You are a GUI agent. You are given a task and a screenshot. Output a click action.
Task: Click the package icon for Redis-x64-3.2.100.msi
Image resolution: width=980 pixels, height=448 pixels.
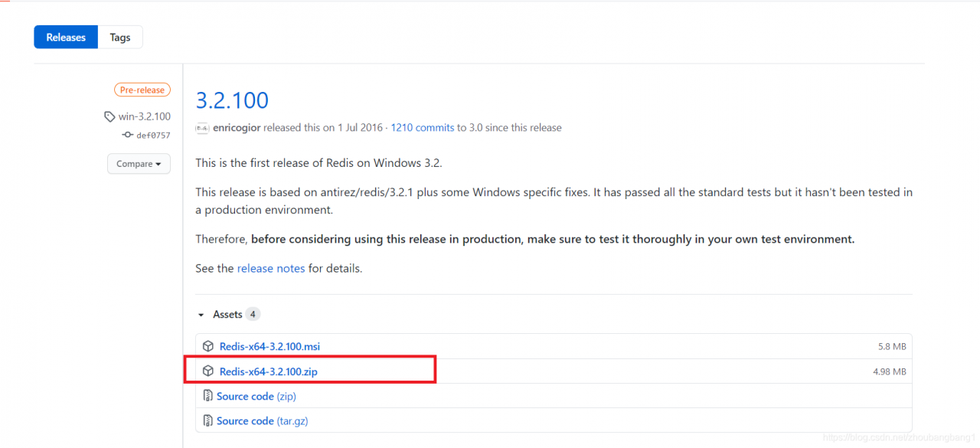coord(208,346)
